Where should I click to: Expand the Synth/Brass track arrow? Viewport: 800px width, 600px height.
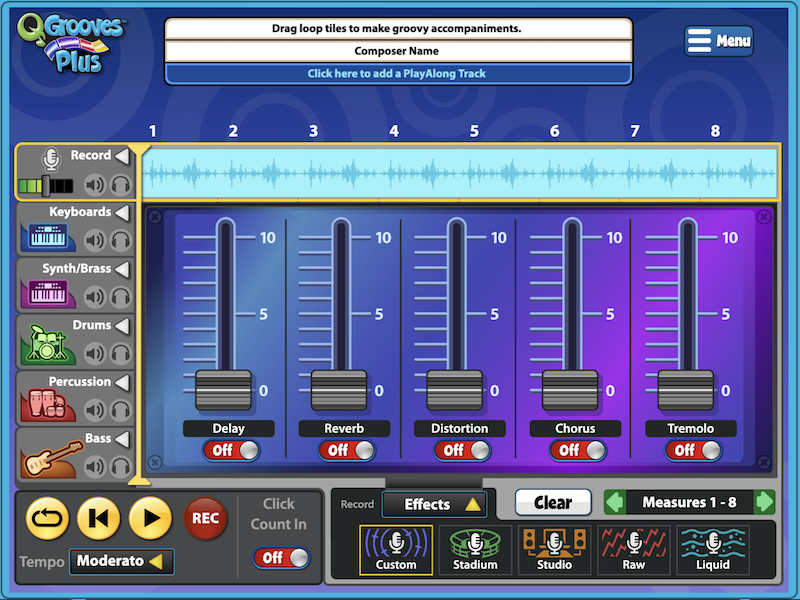coord(122,269)
